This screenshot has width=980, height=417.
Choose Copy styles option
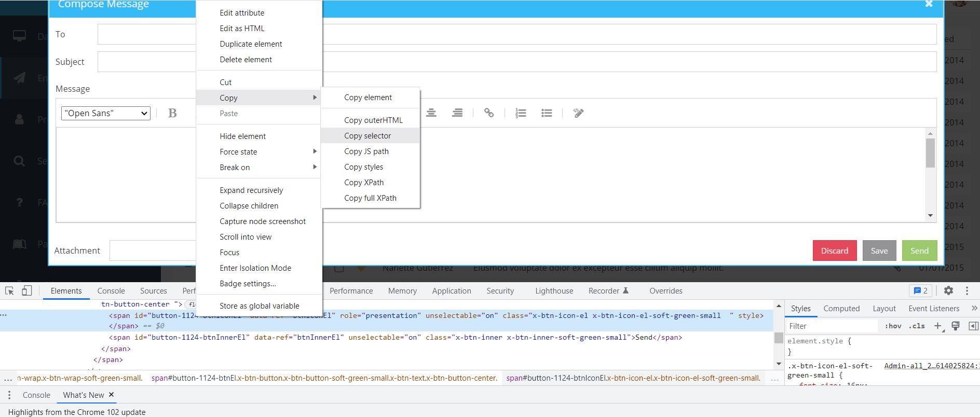coord(370,167)
